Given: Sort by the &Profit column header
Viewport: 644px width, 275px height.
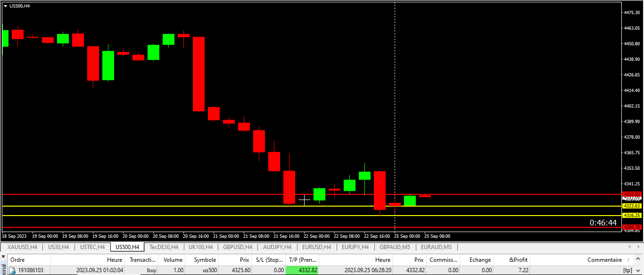Looking at the screenshot, I should click(512, 260).
